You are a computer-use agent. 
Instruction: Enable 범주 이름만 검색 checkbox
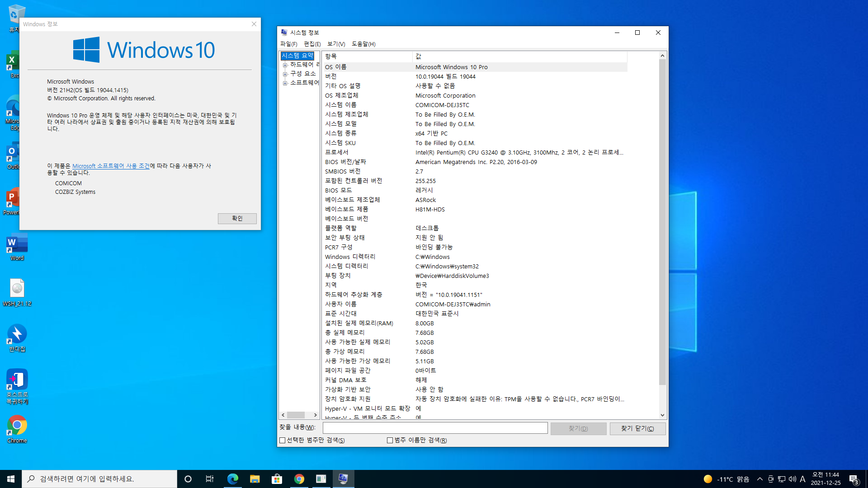tap(390, 440)
